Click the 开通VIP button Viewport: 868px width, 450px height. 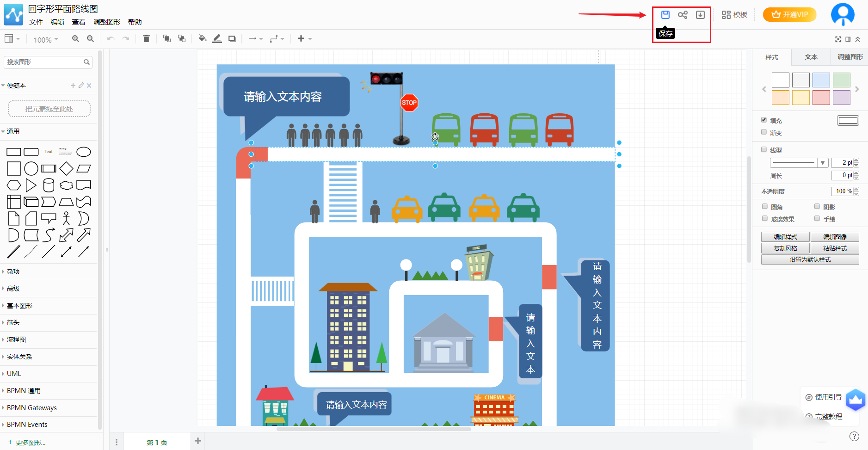coord(789,14)
